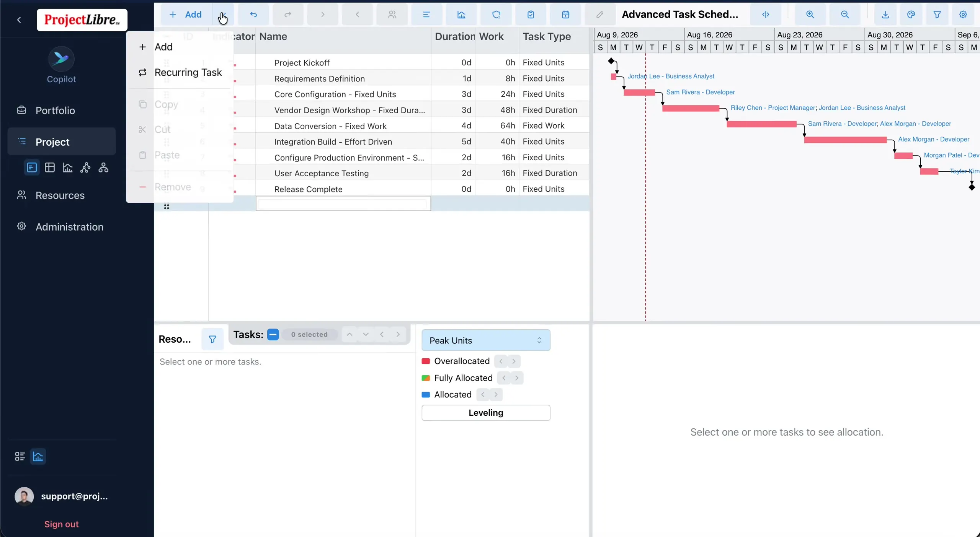The width and height of the screenshot is (980, 537).
Task: Switch to network diagram view icon
Action: [85, 168]
